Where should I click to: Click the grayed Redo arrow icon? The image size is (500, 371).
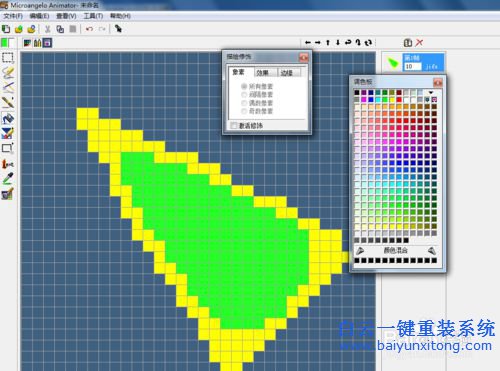click(x=102, y=29)
